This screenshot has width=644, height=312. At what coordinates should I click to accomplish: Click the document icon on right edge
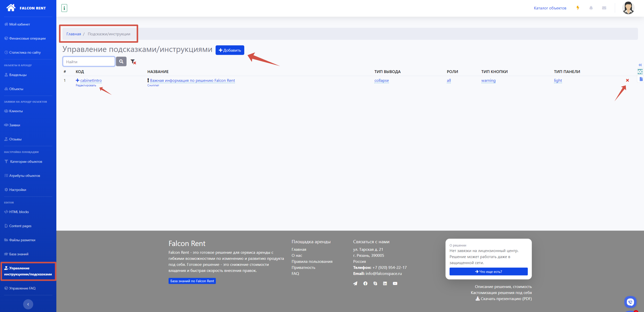coord(641,79)
